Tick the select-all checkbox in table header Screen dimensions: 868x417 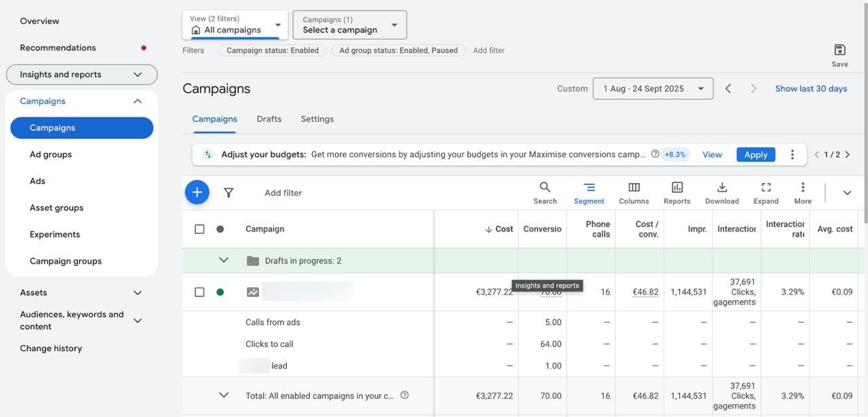click(199, 229)
